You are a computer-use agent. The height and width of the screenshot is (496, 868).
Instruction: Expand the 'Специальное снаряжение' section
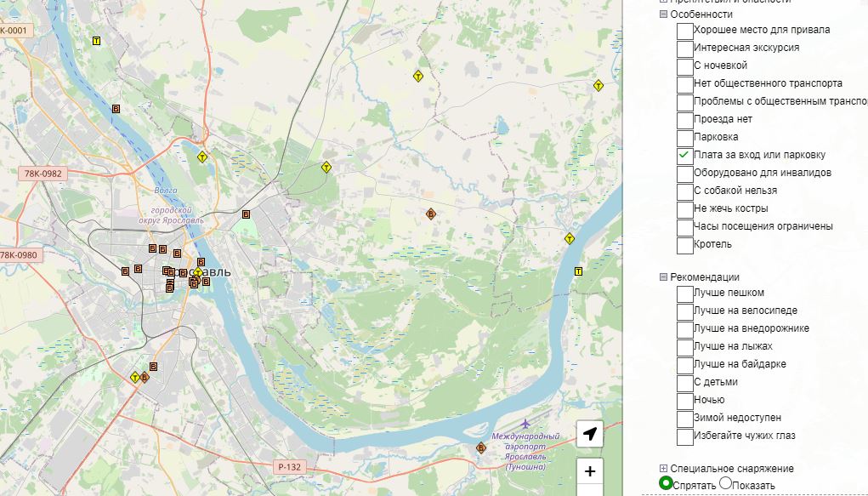pos(663,469)
